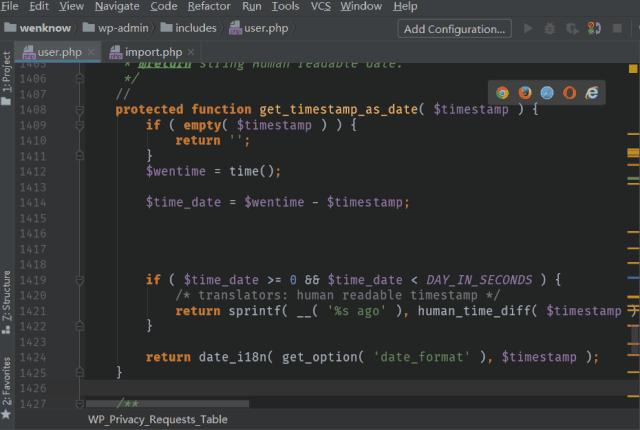Image resolution: width=640 pixels, height=430 pixels.
Task: Click Run with Coverage icon
Action: (x=572, y=29)
